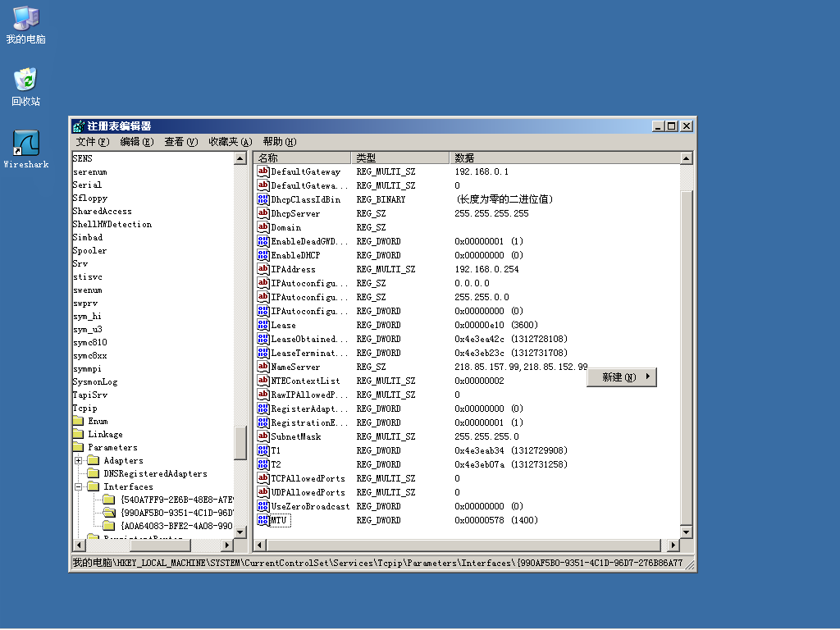Viewport: 840px width, 630px height.
Task: Select the T2 DWORD value icon
Action: (x=262, y=464)
